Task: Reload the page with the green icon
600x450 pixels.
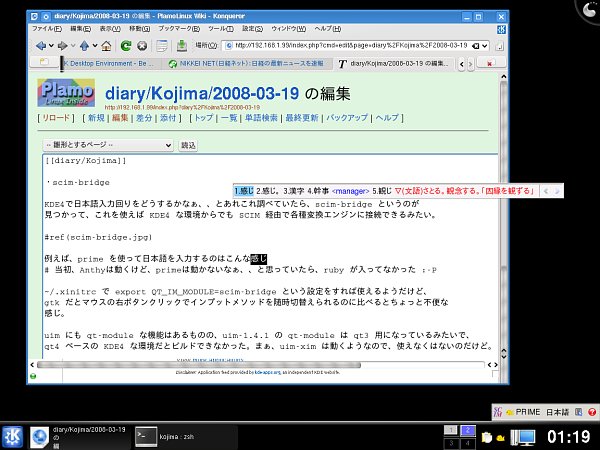Action: (x=126, y=46)
